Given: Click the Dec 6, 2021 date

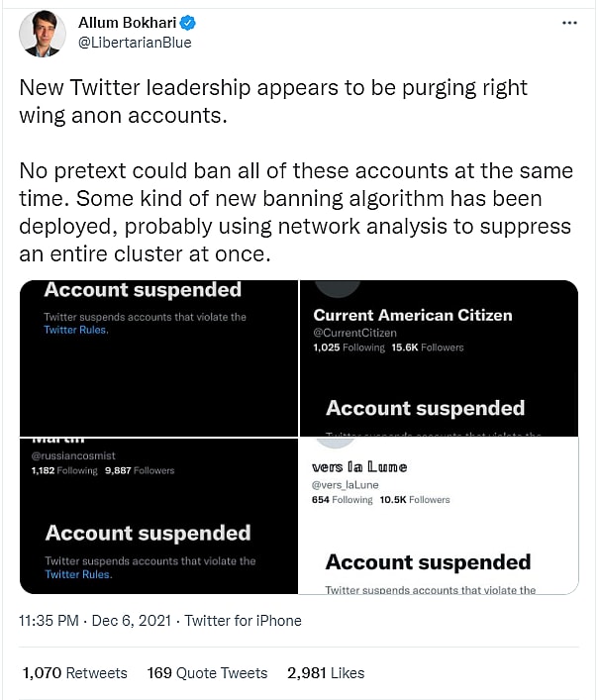Looking at the screenshot, I should pyautogui.click(x=134, y=621).
